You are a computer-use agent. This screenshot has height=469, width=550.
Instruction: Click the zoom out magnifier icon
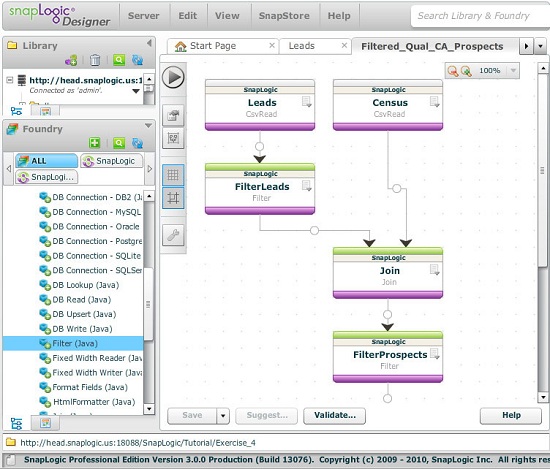[452, 71]
